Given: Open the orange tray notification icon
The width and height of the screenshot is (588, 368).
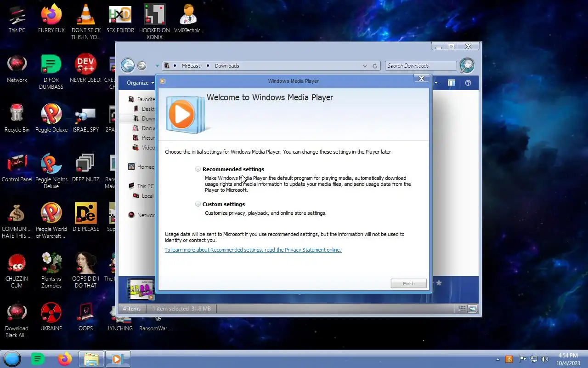Looking at the screenshot, I should 509,359.
